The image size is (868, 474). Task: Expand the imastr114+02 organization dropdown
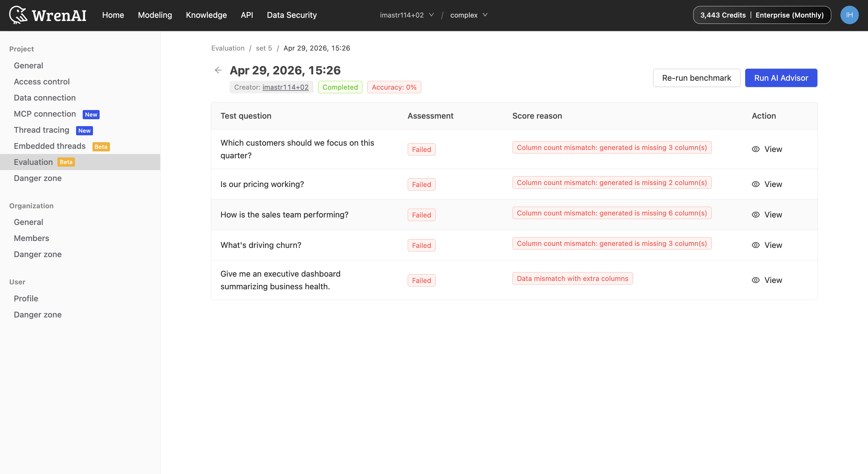(x=407, y=15)
